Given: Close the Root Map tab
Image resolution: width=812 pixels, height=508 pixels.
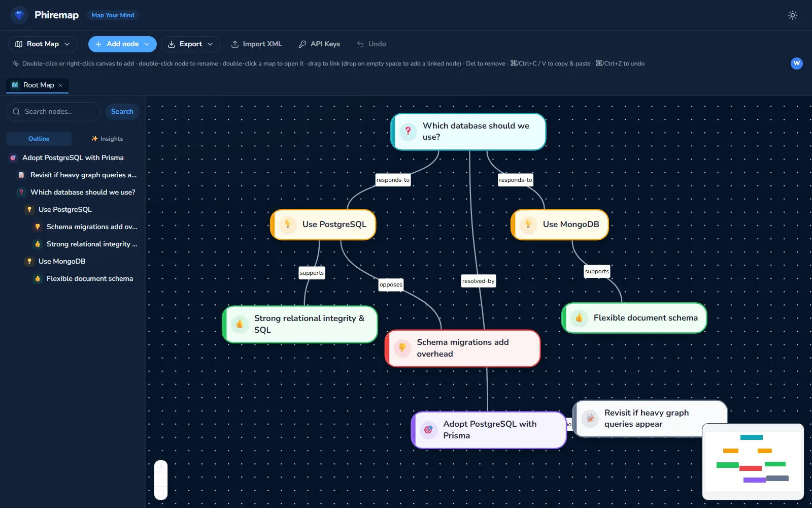Looking at the screenshot, I should click(x=60, y=85).
